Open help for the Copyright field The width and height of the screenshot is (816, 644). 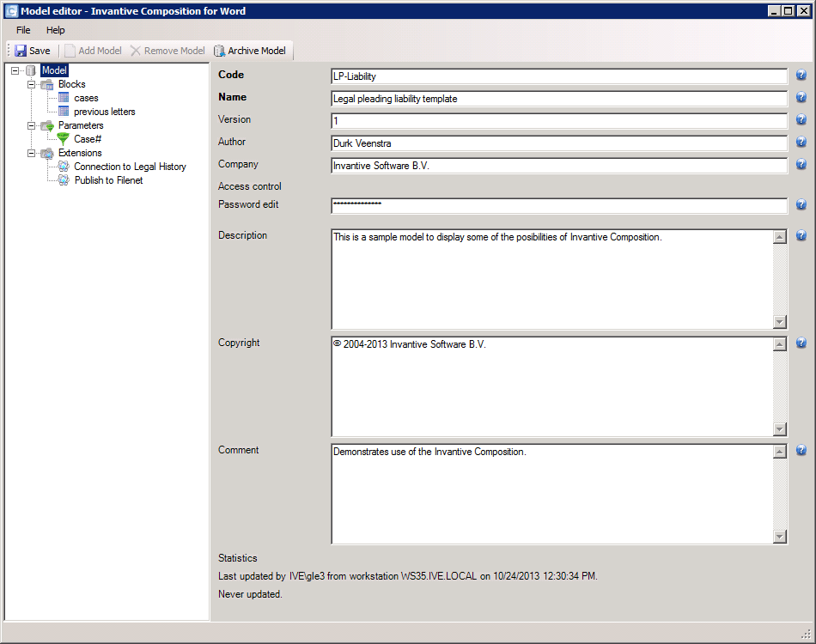801,343
